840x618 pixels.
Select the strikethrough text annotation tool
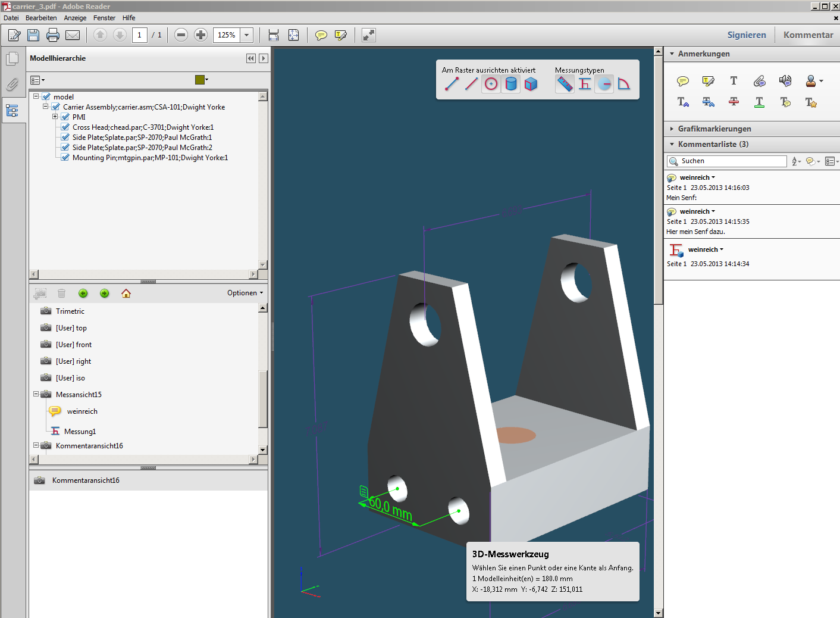click(x=734, y=102)
